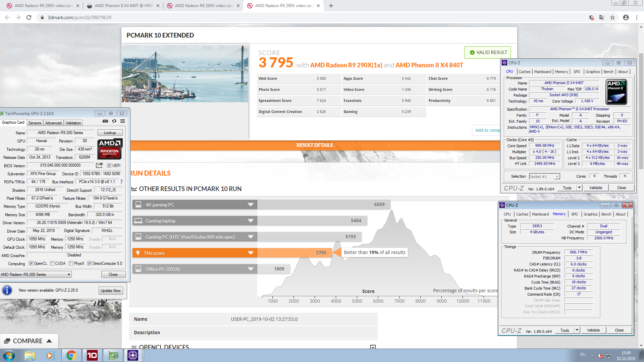Click Validate in the upper CPU-Z window
Screen dimensions: 644x362
pyautogui.click(x=596, y=188)
